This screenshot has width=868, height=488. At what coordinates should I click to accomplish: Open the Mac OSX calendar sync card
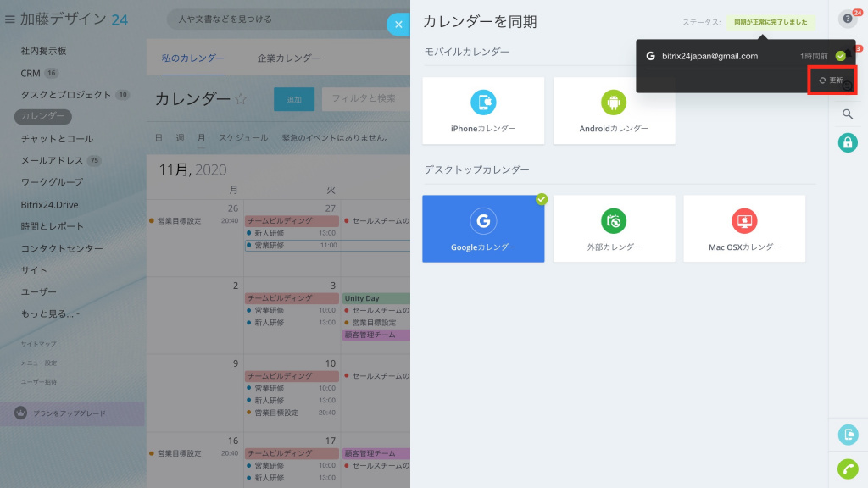(744, 229)
